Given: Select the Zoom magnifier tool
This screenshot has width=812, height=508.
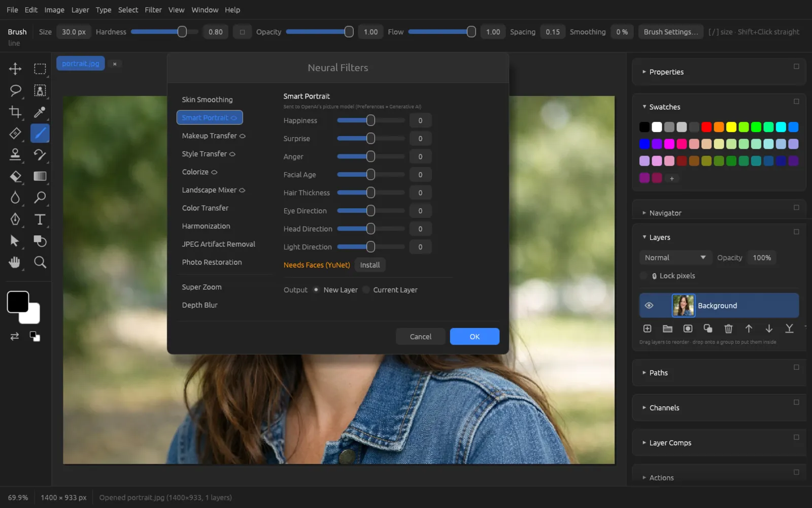Looking at the screenshot, I should tap(40, 262).
